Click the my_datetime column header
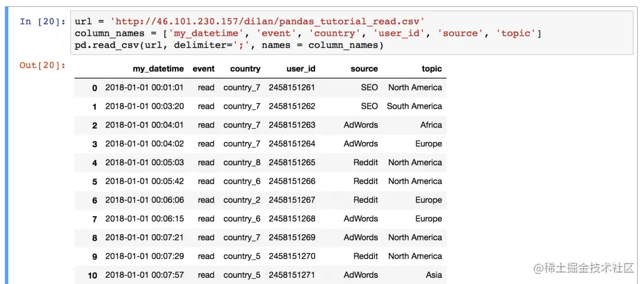The height and width of the screenshot is (284, 644). (158, 69)
